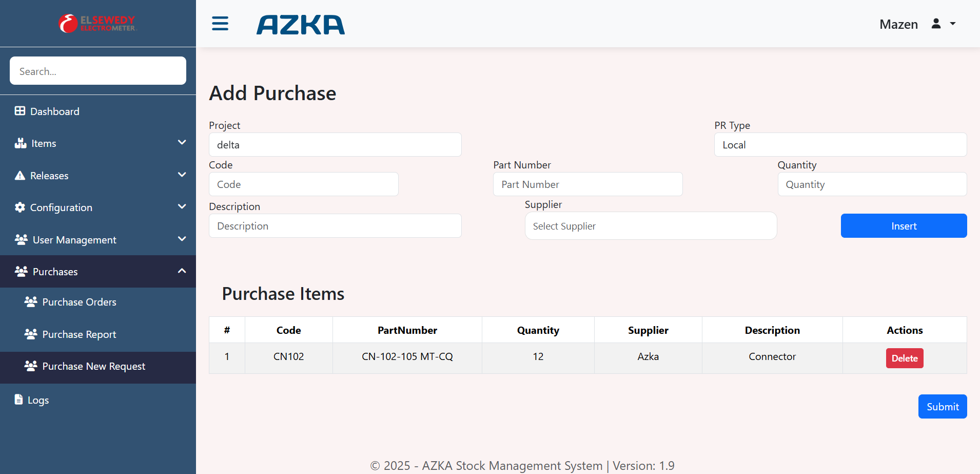Click the Logs file icon
Viewport: 980px width, 474px height.
click(19, 400)
